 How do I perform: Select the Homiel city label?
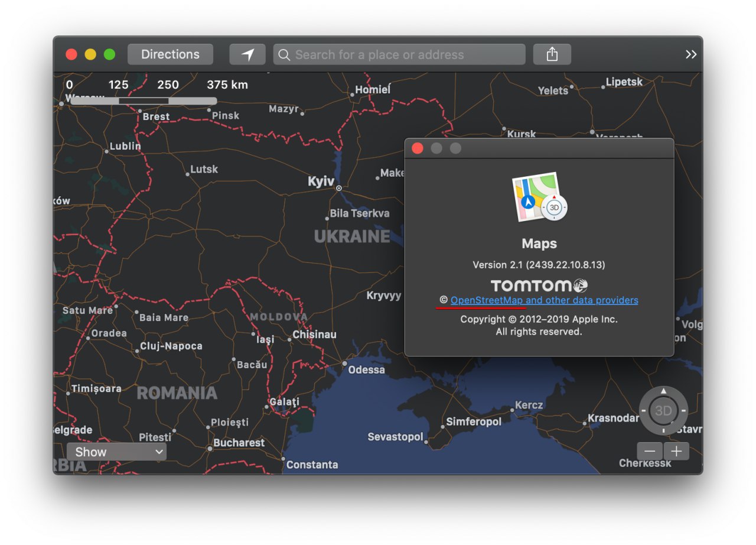click(373, 90)
